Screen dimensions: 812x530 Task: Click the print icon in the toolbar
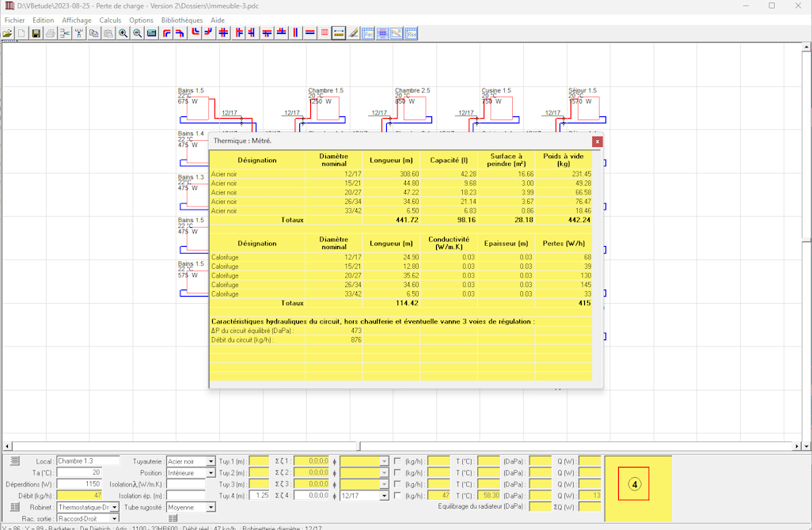click(x=50, y=33)
